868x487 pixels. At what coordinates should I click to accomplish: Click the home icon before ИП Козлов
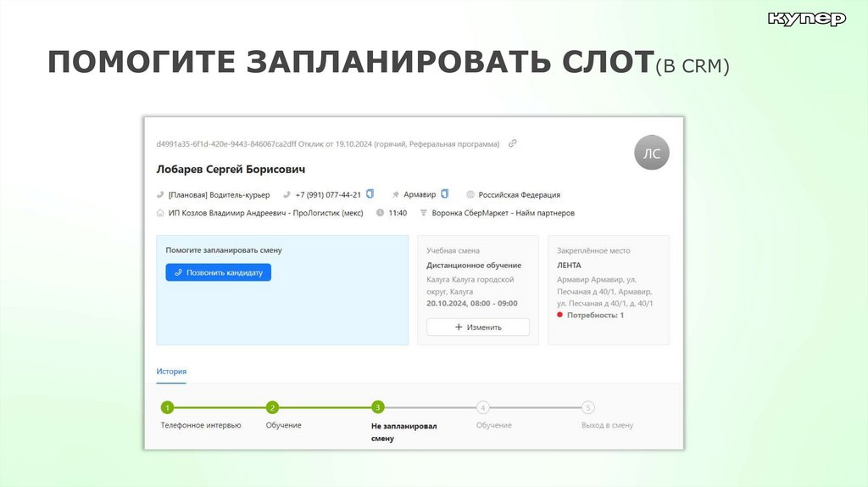160,213
